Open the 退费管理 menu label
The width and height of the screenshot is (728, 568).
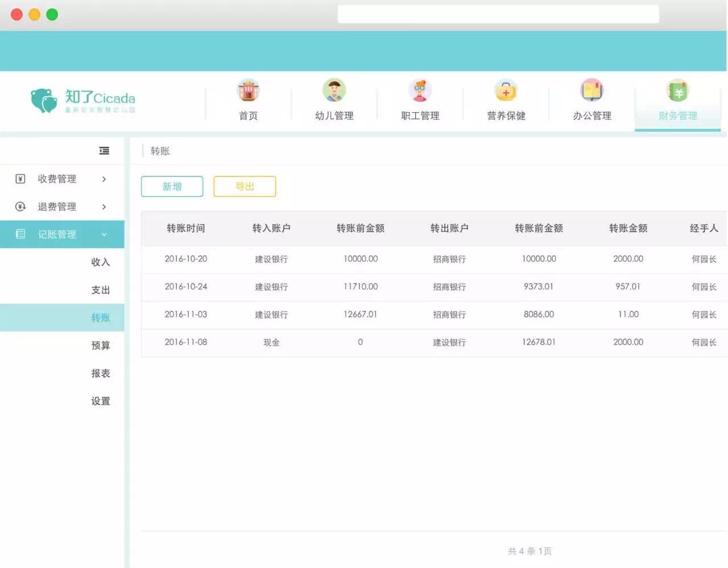(57, 207)
